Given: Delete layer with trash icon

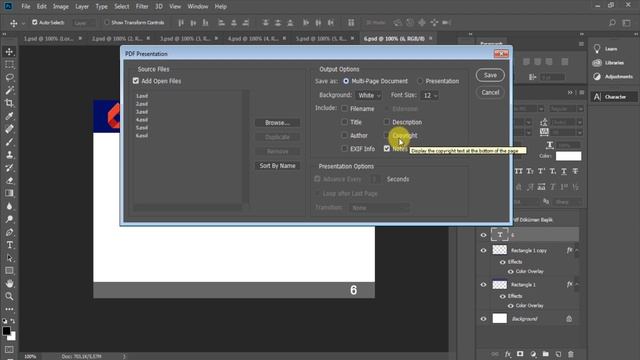Looking at the screenshot, I should (x=571, y=354).
